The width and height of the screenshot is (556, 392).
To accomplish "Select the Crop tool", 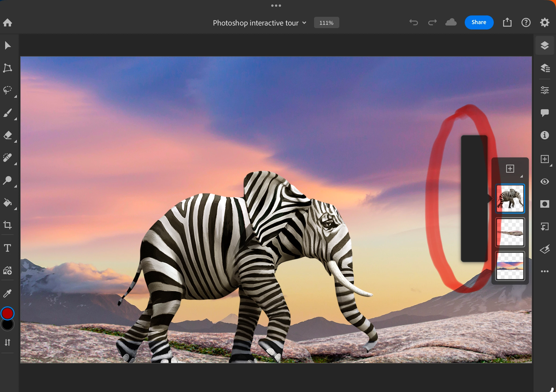I will click(x=8, y=225).
